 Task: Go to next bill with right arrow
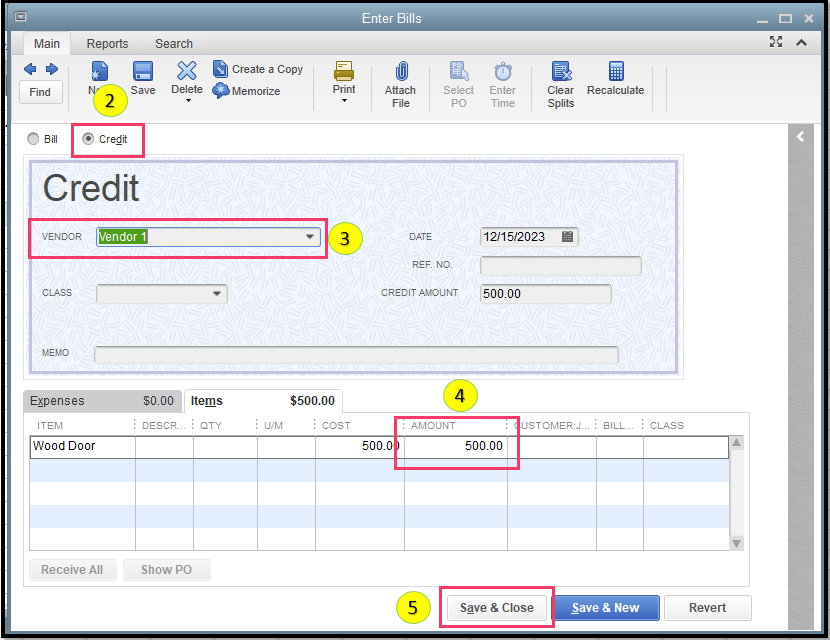(51, 69)
